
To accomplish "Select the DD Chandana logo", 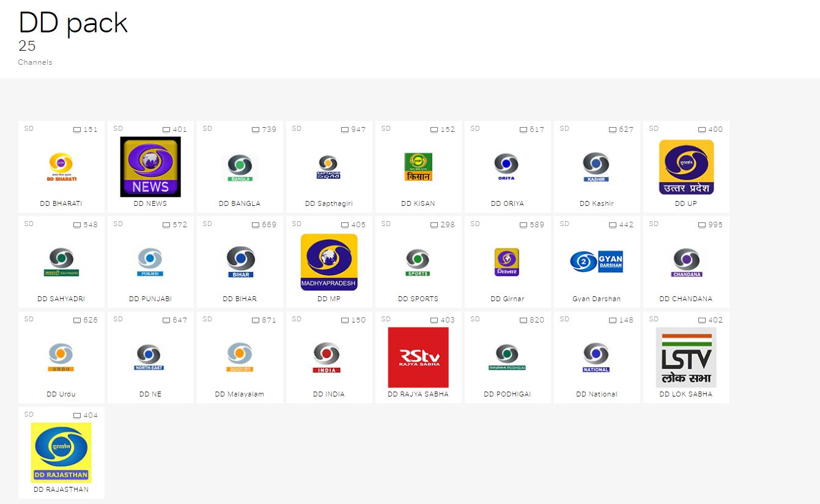I will tap(686, 262).
